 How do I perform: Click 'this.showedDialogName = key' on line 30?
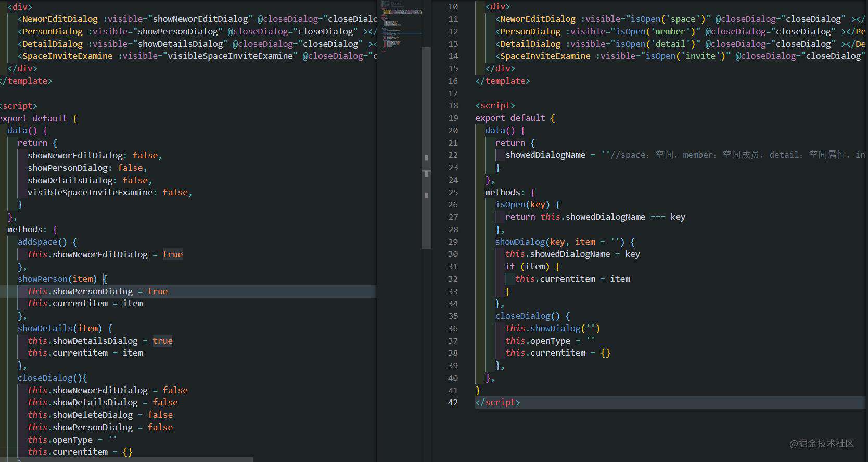[572, 254]
